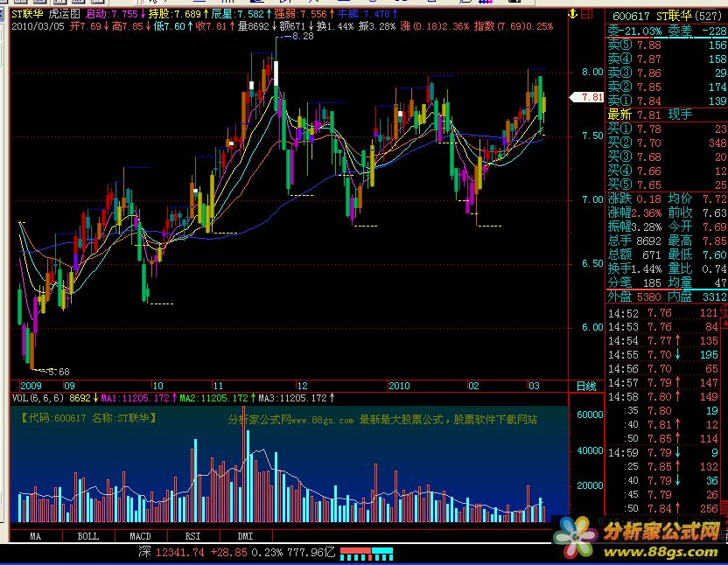Click the 5.68 low price label on chart
Image resolution: width=728 pixels, height=565 pixels.
click(58, 371)
